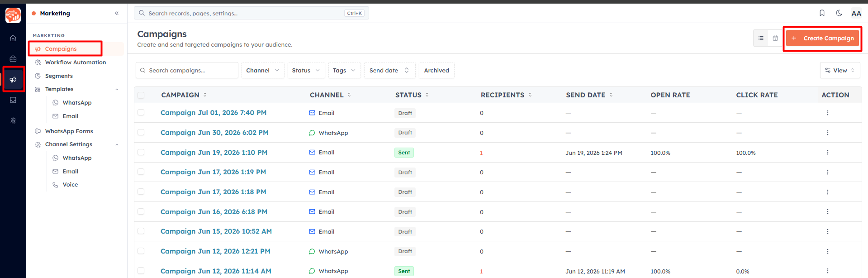
Task: Open Campaign Jul 01, 2026 7:40 PM link
Action: [213, 113]
